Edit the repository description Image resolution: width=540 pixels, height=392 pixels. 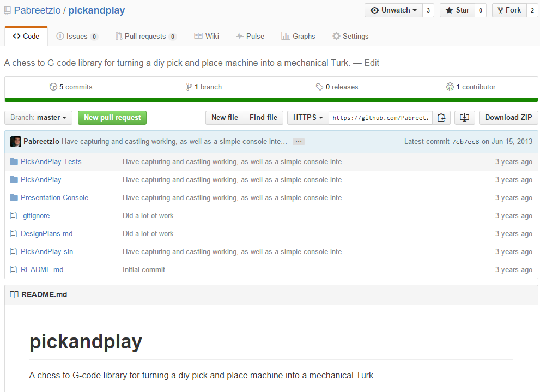tap(372, 63)
